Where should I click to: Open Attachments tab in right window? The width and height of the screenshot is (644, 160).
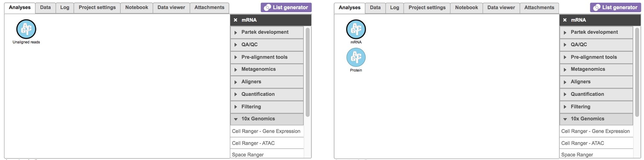coord(539,7)
